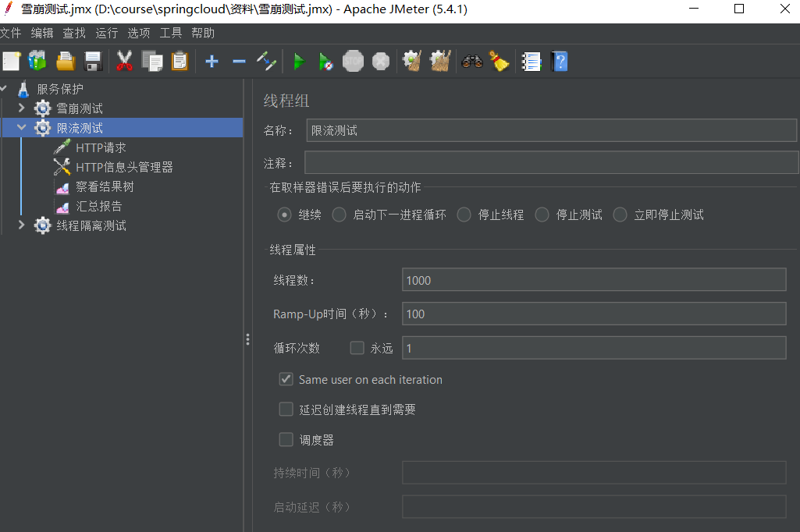Click the Stop test icon
Image resolution: width=800 pixels, height=532 pixels.
353,62
